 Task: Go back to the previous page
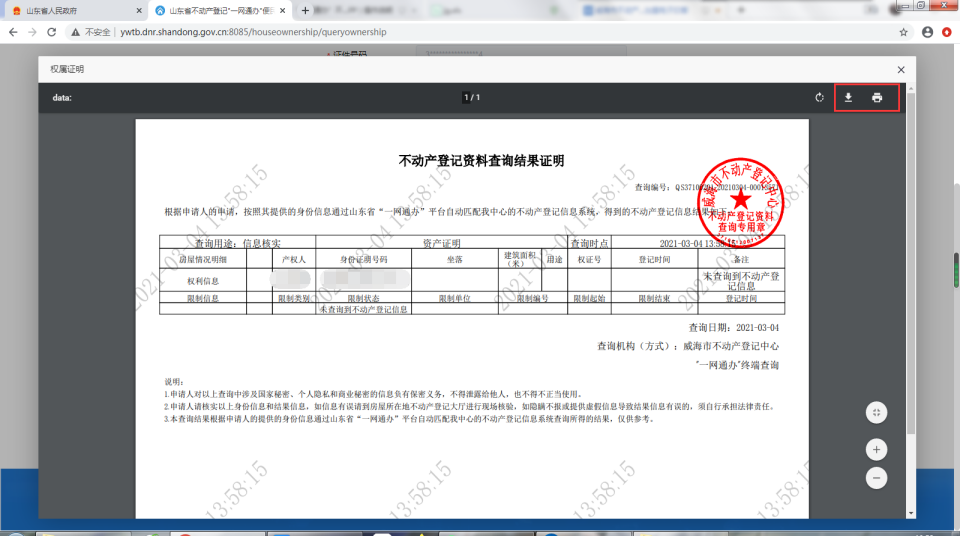click(x=12, y=32)
